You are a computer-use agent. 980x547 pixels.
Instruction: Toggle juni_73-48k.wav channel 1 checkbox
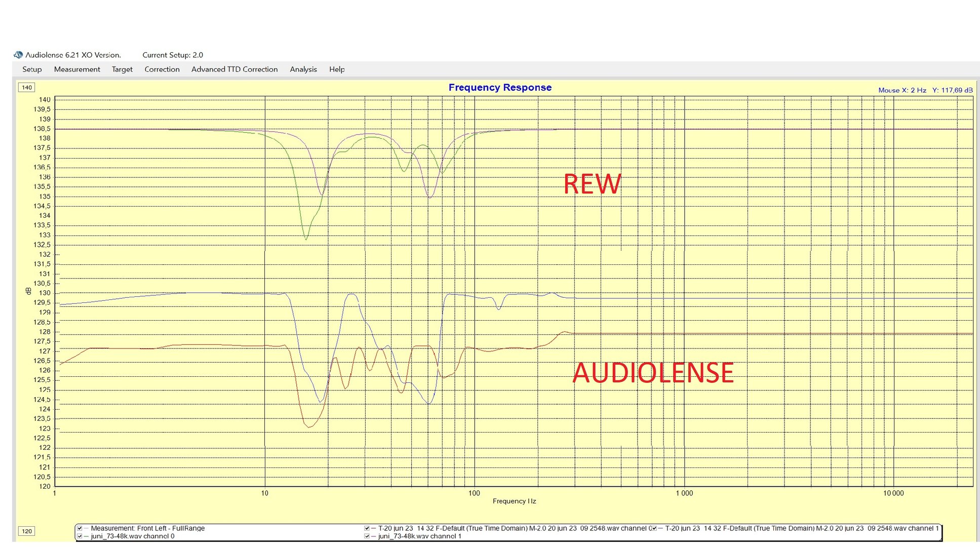pyautogui.click(x=367, y=536)
